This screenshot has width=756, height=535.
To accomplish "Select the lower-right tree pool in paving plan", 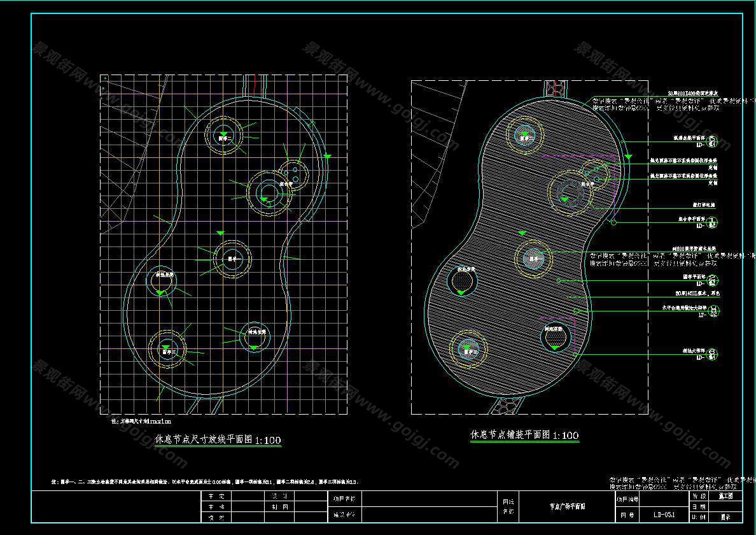I will tap(556, 338).
